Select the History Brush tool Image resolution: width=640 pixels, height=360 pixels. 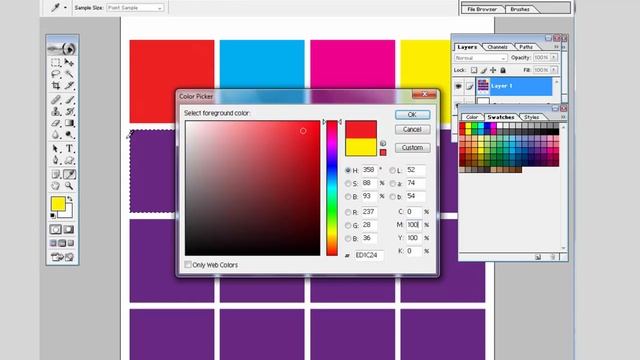[x=69, y=111]
